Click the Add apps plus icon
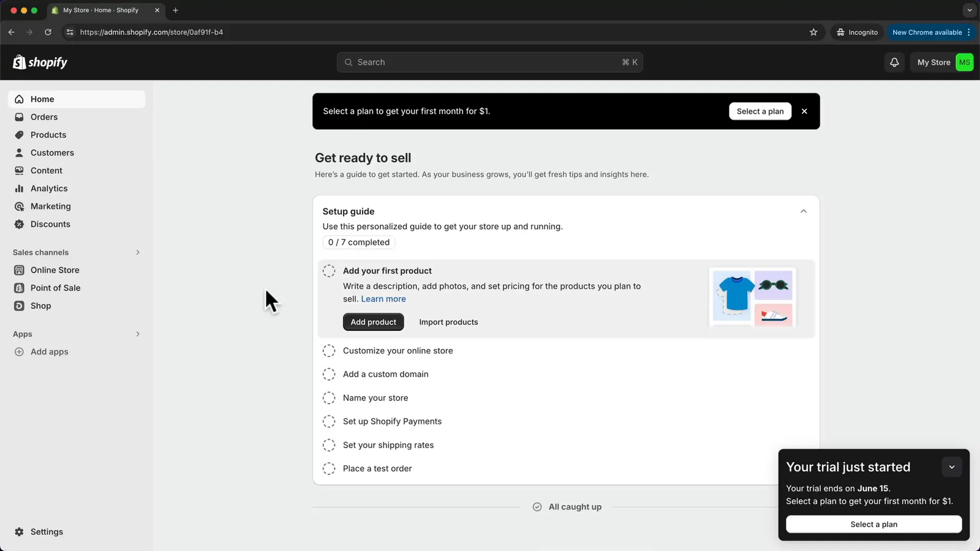Viewport: 980px width, 551px height. click(19, 351)
